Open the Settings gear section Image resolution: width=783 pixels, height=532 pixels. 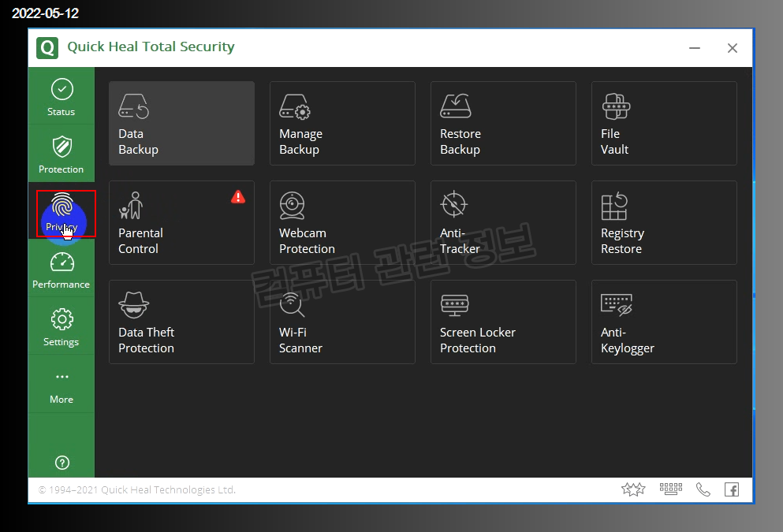(62, 327)
